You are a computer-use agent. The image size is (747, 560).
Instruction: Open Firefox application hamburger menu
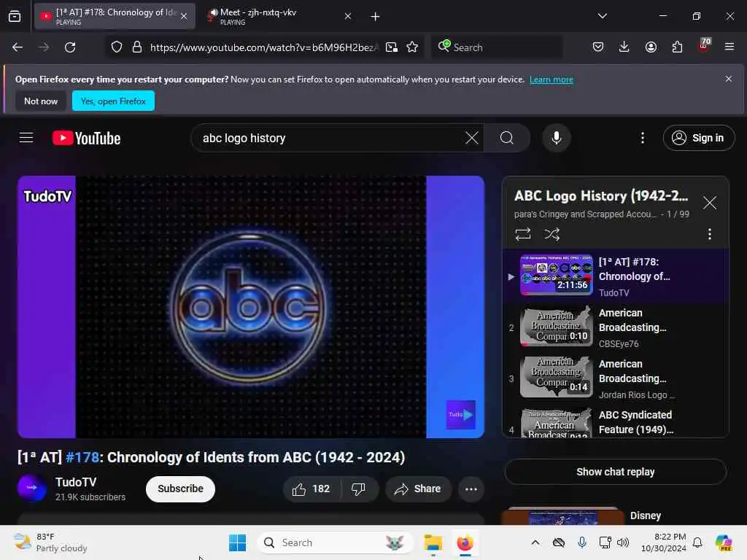pos(729,47)
